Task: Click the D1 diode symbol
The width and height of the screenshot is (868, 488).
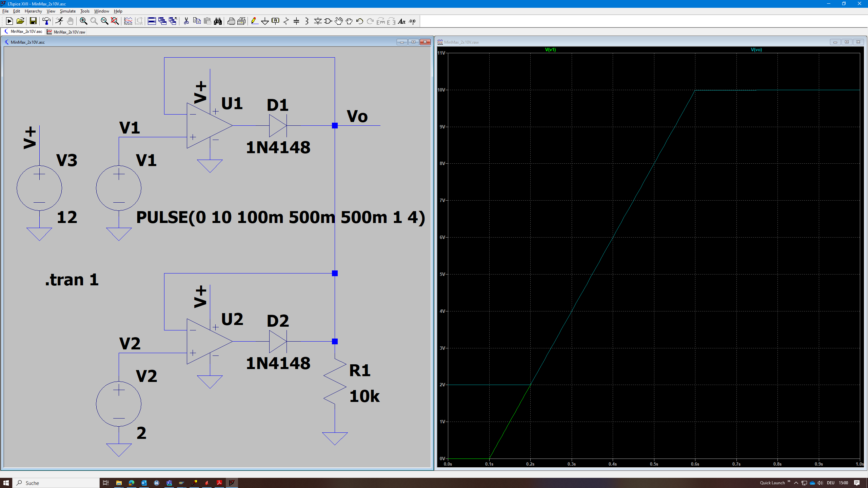Action: pos(278,125)
